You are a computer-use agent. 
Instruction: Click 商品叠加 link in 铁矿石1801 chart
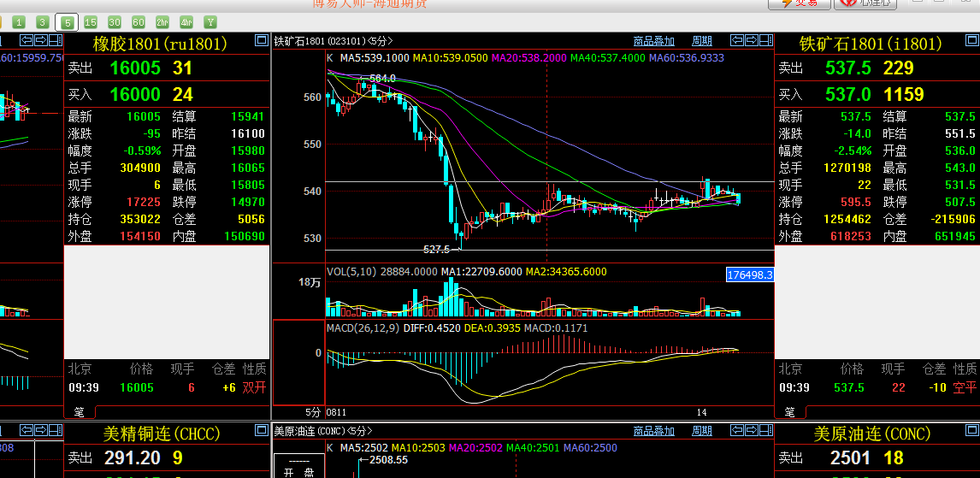click(x=654, y=41)
